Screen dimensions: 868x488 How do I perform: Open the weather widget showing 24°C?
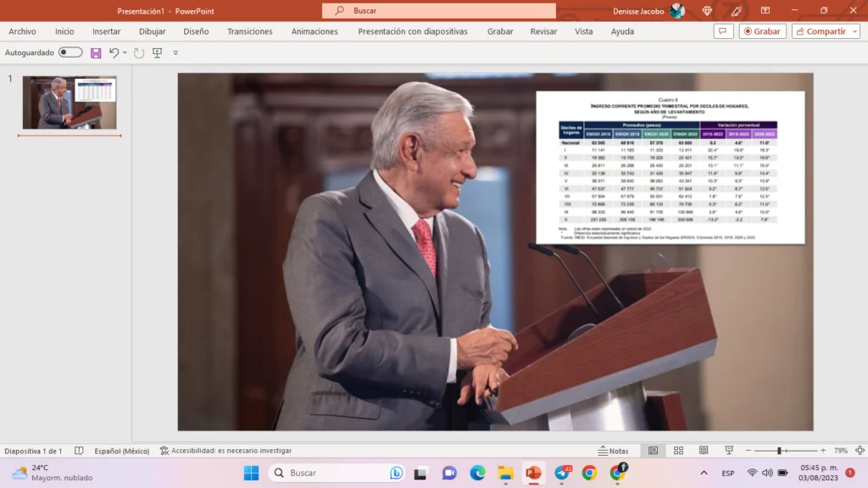(x=53, y=473)
